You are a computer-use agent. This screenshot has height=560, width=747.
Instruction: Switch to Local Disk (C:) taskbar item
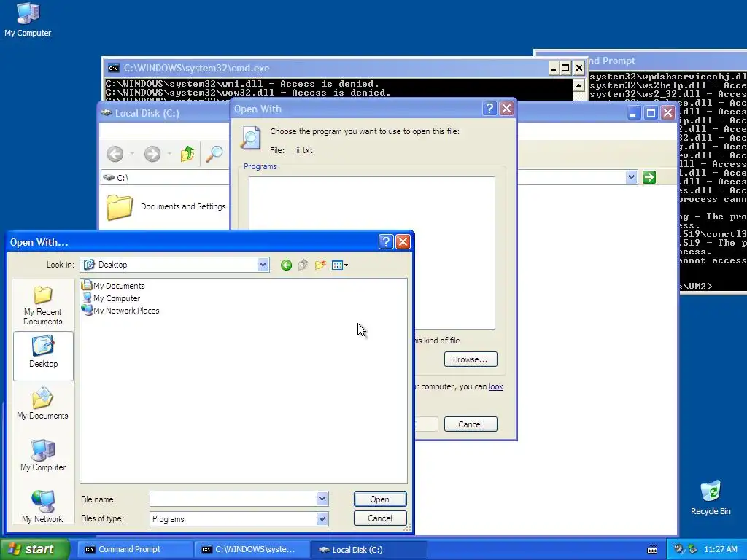click(368, 550)
